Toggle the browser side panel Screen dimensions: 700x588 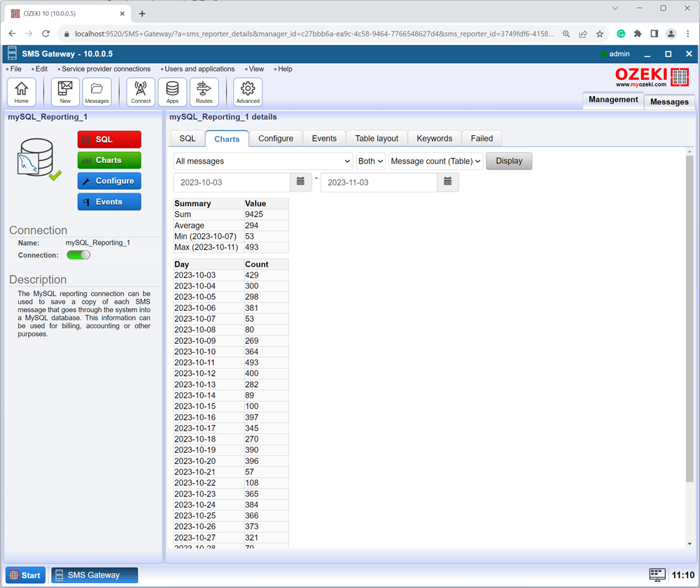point(654,34)
